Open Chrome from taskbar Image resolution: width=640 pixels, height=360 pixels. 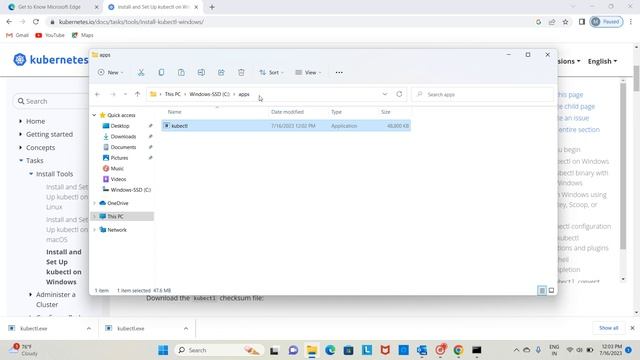tap(458, 350)
